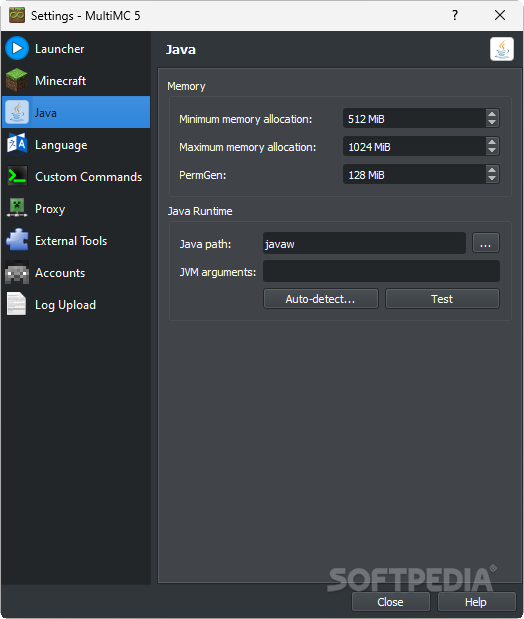The width and height of the screenshot is (524, 619).
Task: Increase minimum memory allocation value
Action: click(492, 114)
